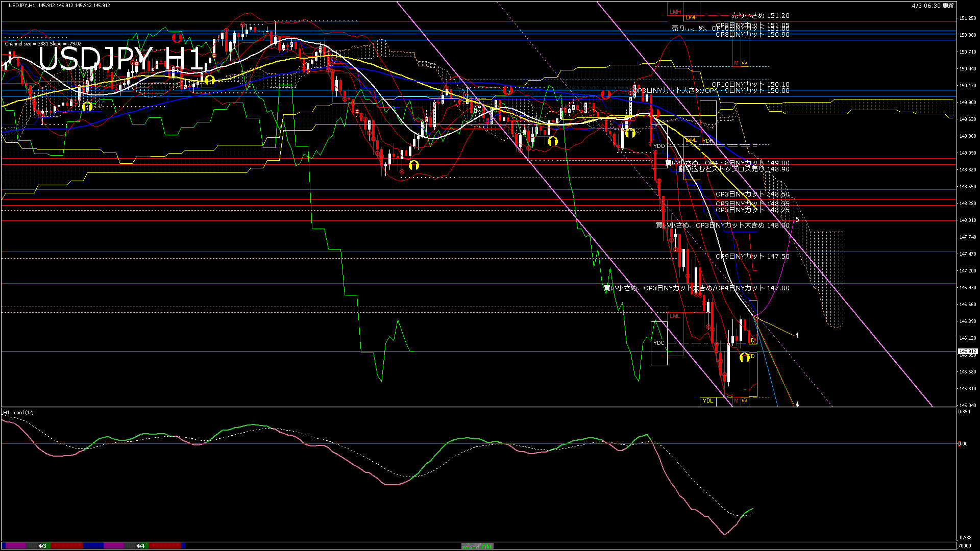
Task: Select the OP3日NYカット大きめ 148.00 label
Action: 743,226
